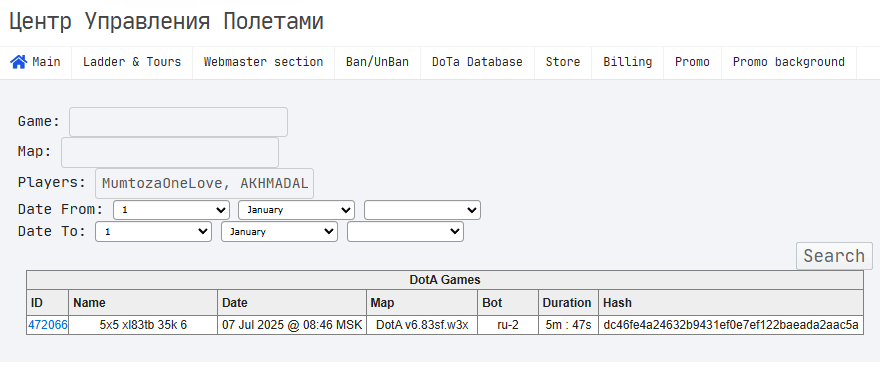Click the Search button
This screenshot has width=880, height=371.
tap(834, 256)
